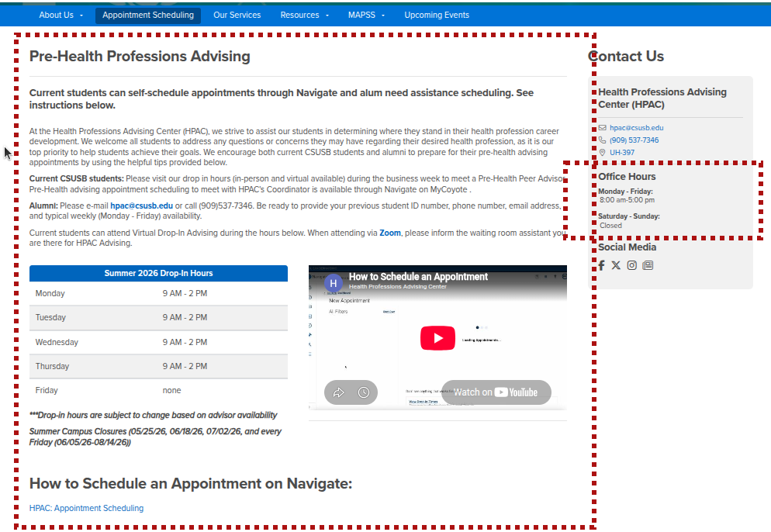The height and width of the screenshot is (532, 771).
Task: Click the Summer Campus Closures note
Action: (x=155, y=437)
